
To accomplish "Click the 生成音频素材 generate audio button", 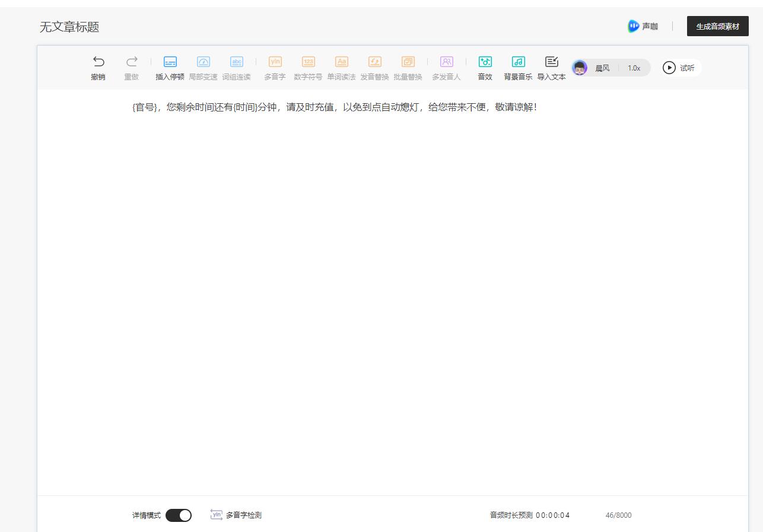I will [717, 26].
